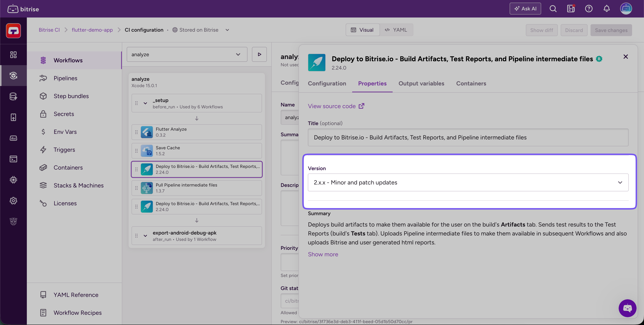The image size is (644, 325).
Task: Open the workflow selector showing analyze
Action: 187,55
